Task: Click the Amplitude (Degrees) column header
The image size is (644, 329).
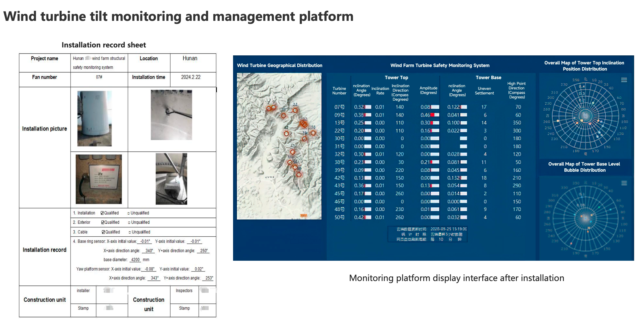Action: [428, 90]
